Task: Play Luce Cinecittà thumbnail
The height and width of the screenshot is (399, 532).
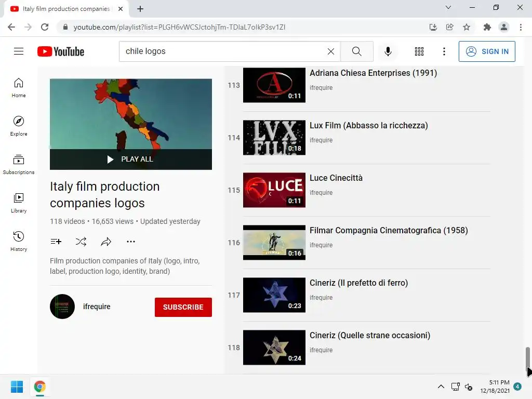Action: pos(274,190)
